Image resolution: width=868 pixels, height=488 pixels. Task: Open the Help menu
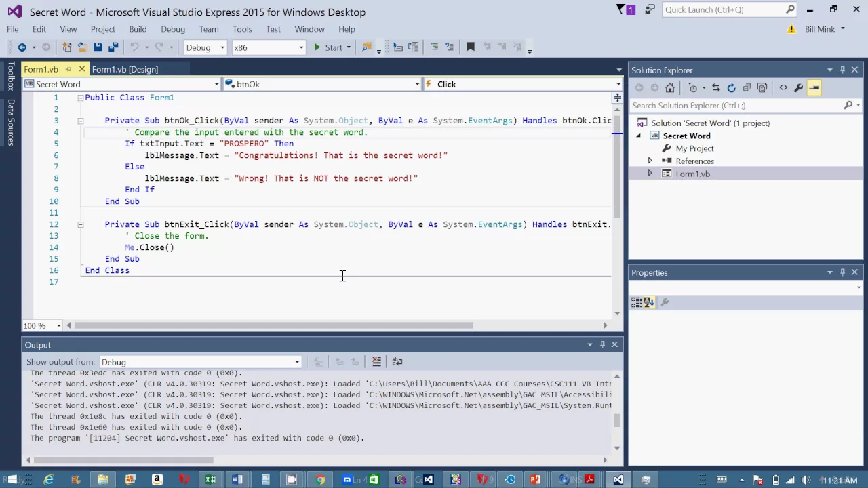point(347,29)
